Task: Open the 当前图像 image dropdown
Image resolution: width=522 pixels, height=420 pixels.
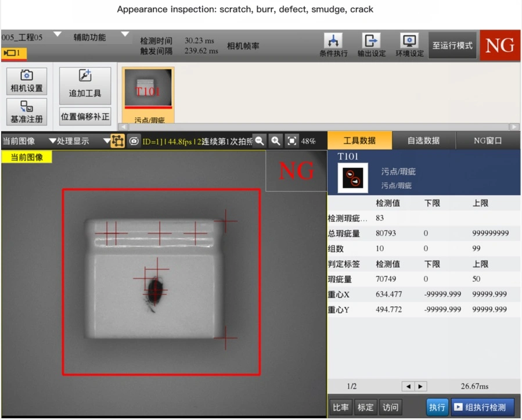Action: pyautogui.click(x=29, y=141)
